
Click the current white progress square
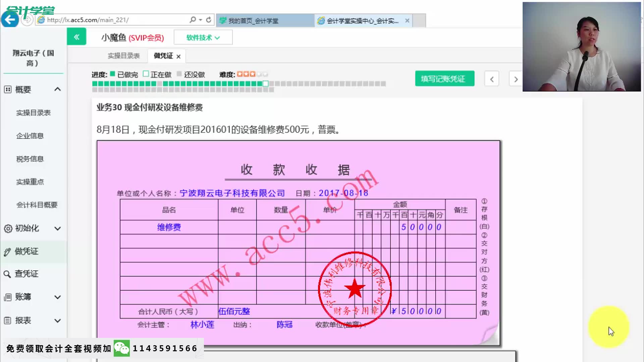click(265, 83)
